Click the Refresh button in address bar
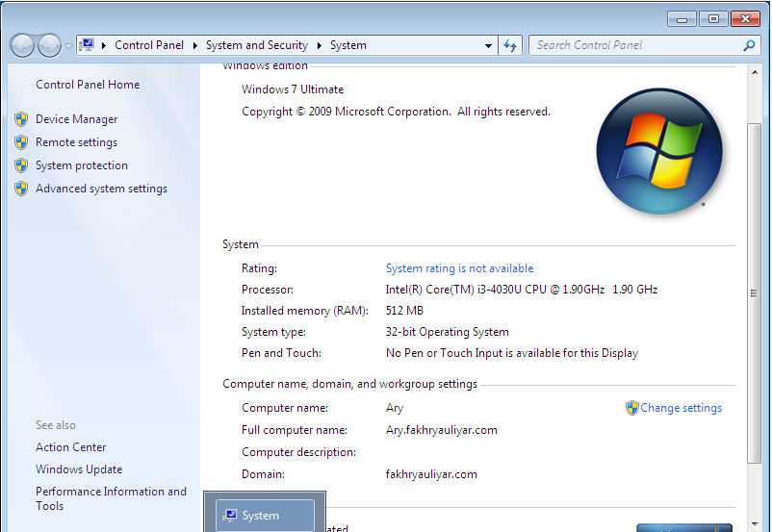The image size is (772, 532). 510,46
